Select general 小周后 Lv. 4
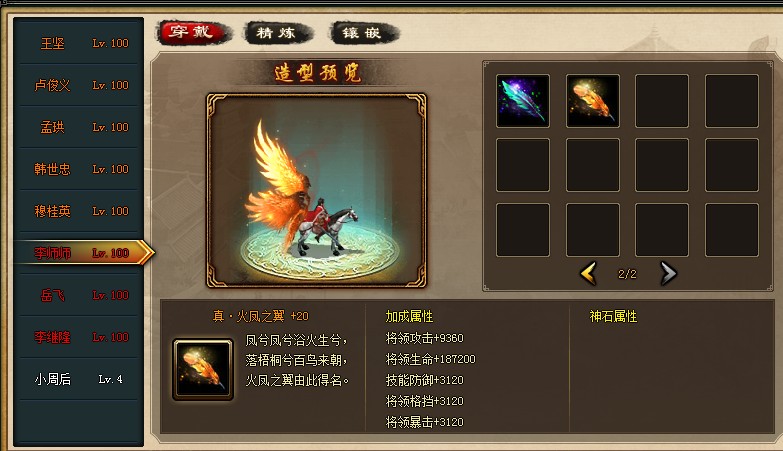The height and width of the screenshot is (451, 783). click(79, 379)
